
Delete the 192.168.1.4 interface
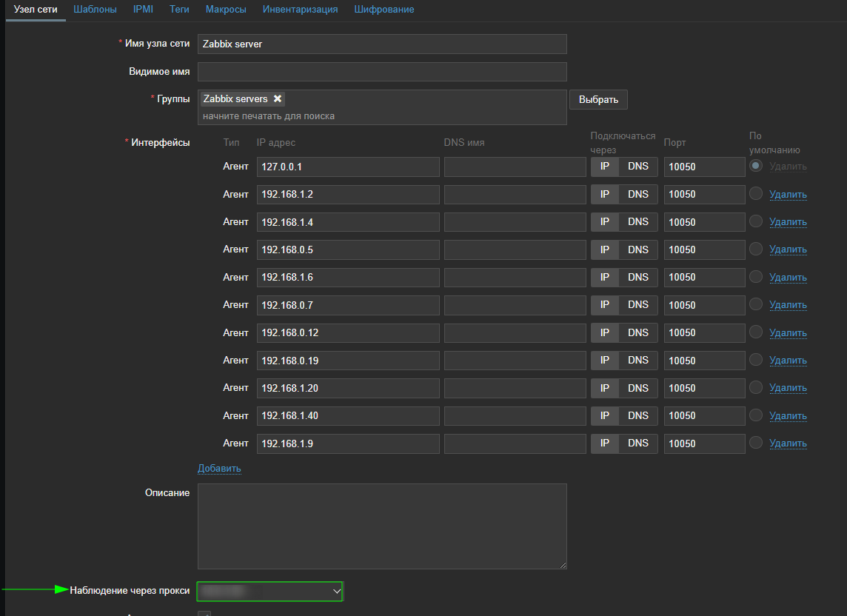click(788, 222)
